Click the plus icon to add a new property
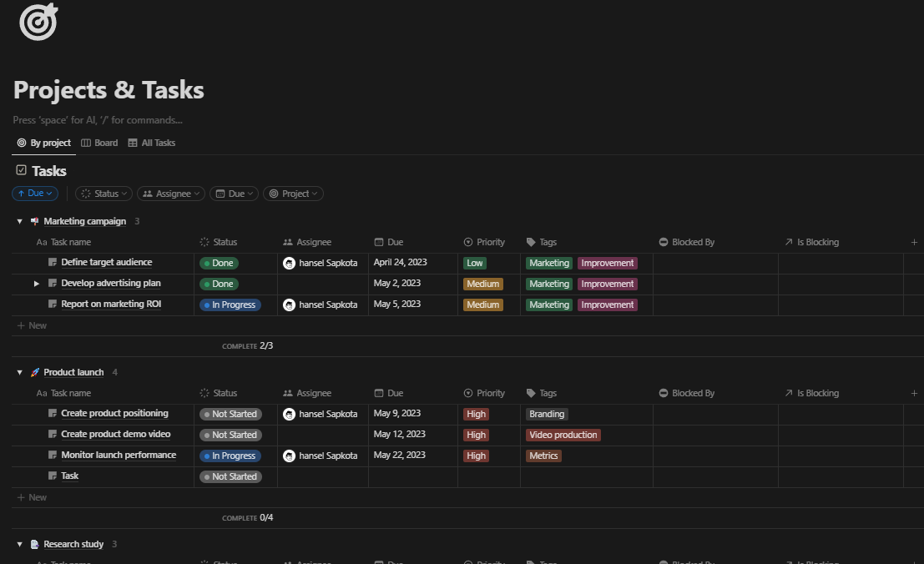The image size is (924, 564). [914, 241]
